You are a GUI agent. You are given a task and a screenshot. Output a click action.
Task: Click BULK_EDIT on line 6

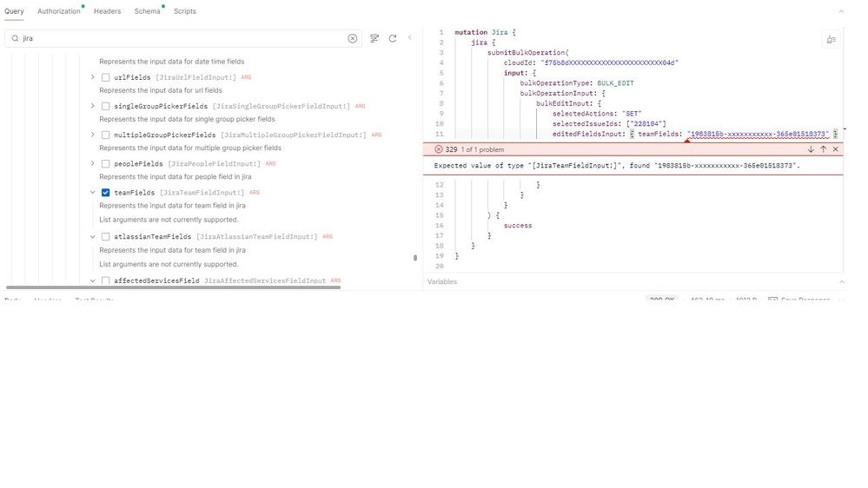(x=615, y=83)
